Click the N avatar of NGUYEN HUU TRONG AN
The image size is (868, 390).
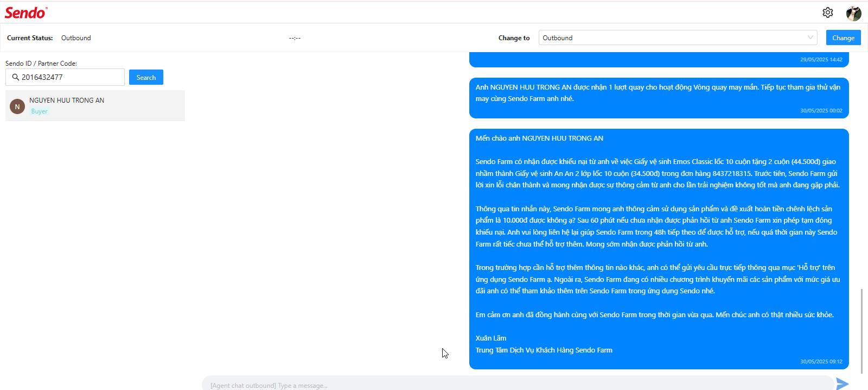pos(17,106)
